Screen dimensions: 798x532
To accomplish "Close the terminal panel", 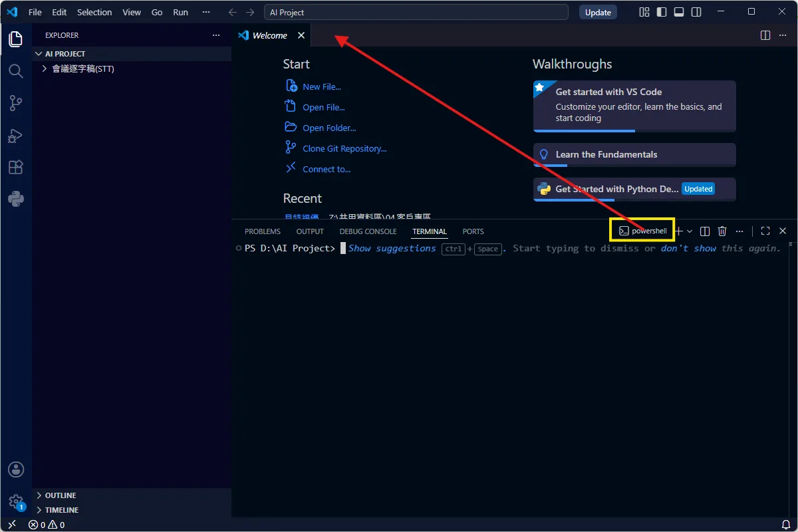I will coord(783,231).
